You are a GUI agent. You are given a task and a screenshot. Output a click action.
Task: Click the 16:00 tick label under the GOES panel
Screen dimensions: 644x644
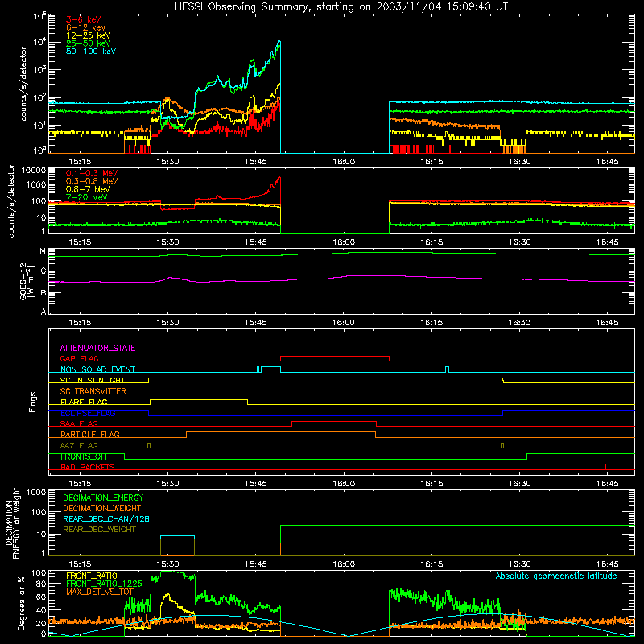pyautogui.click(x=344, y=323)
